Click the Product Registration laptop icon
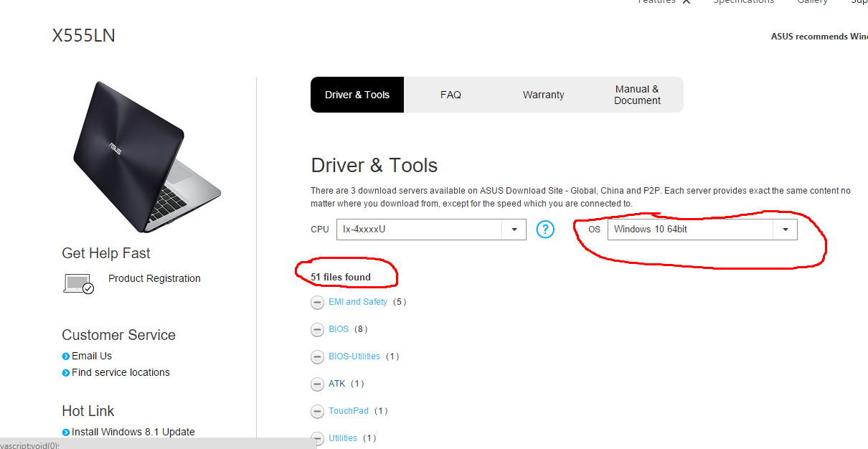 79,284
